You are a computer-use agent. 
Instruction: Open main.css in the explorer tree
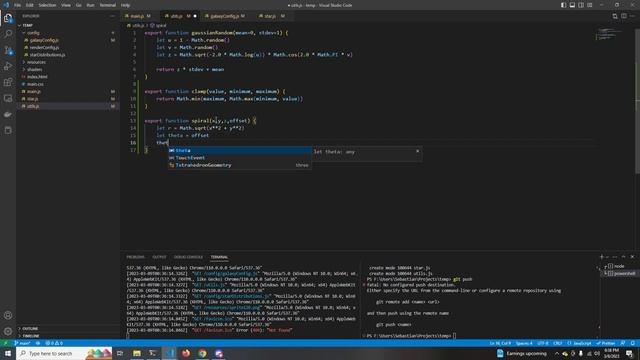click(68, 84)
